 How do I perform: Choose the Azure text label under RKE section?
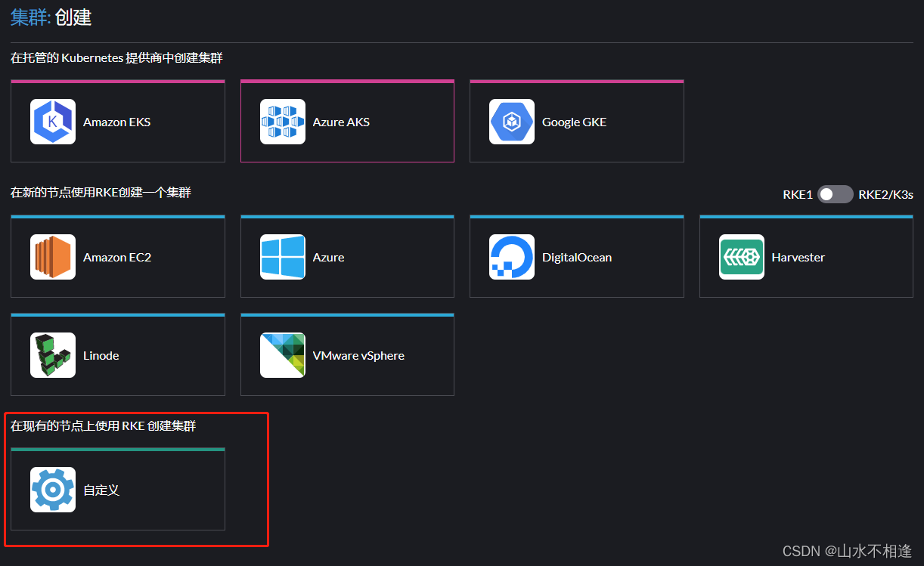pyautogui.click(x=328, y=258)
